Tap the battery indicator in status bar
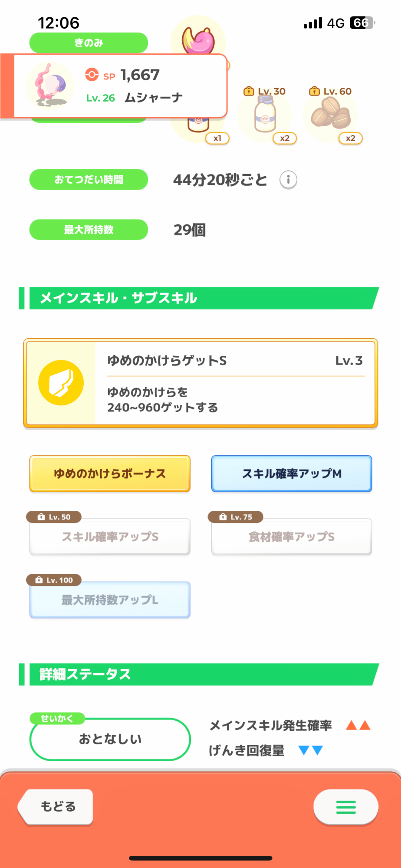 (x=362, y=23)
